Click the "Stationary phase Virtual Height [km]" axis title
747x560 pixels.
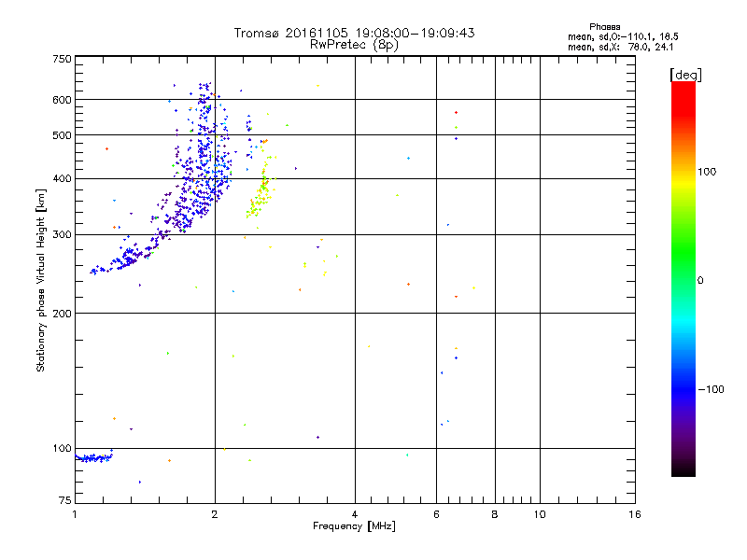tap(40, 280)
